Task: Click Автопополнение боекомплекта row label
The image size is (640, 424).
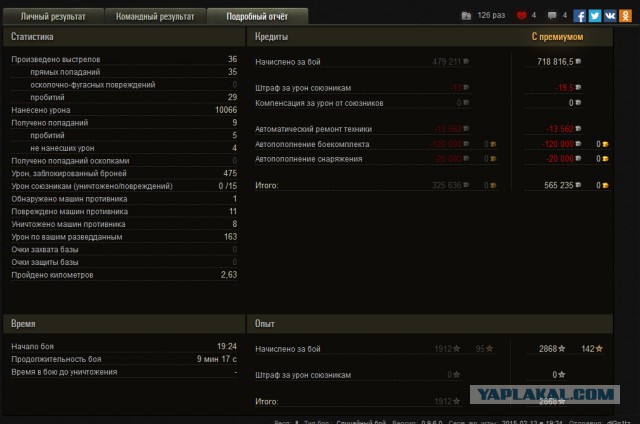Action: pyautogui.click(x=312, y=144)
